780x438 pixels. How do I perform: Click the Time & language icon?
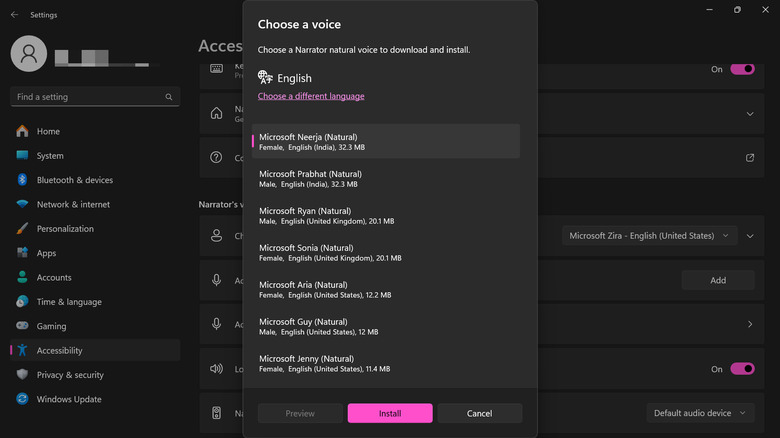tap(22, 302)
